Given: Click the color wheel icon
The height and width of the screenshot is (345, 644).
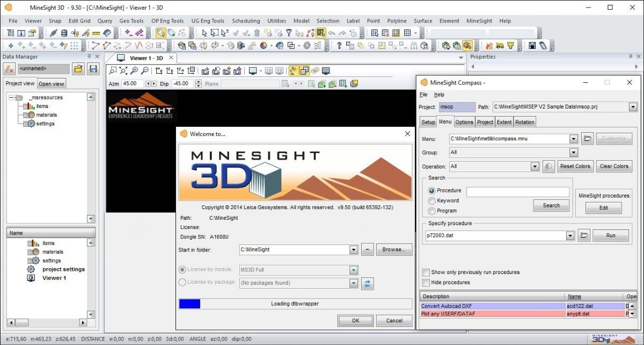Looking at the screenshot, I should click(x=264, y=46).
